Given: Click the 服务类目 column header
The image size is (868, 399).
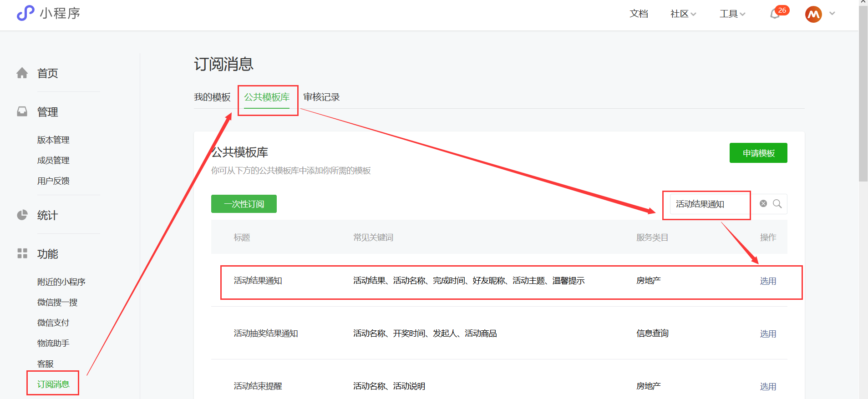Looking at the screenshot, I should pyautogui.click(x=652, y=237).
